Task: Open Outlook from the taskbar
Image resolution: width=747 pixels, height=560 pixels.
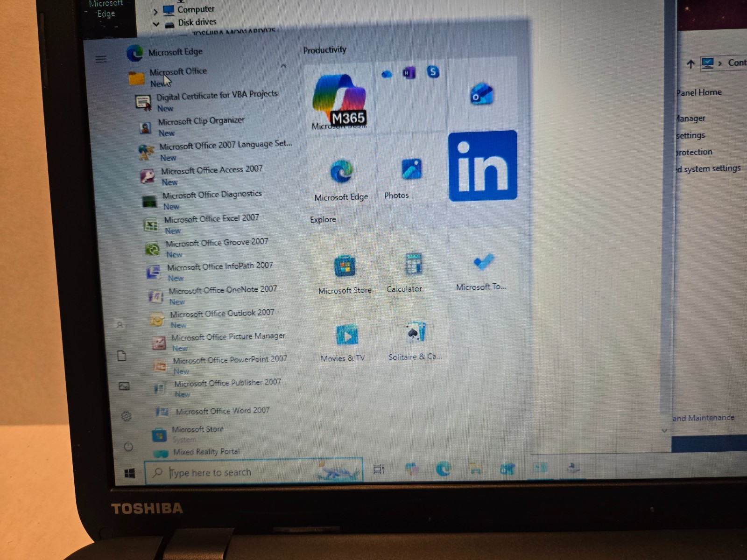Action: tap(507, 469)
